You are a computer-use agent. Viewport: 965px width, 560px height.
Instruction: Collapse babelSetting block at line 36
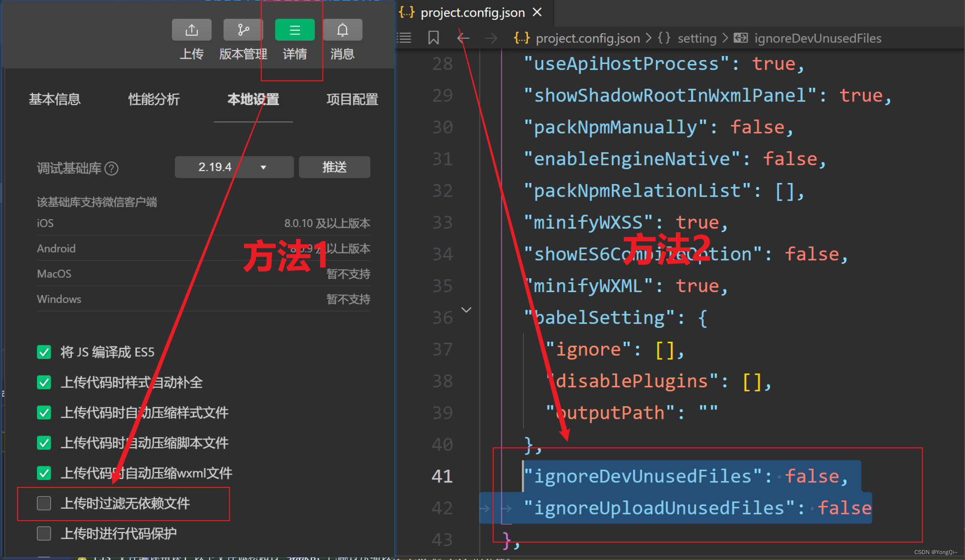[x=466, y=310]
